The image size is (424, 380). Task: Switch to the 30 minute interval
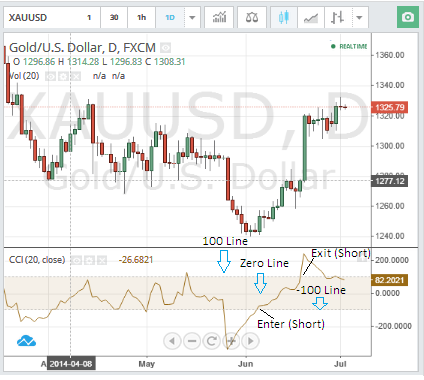pos(114,17)
